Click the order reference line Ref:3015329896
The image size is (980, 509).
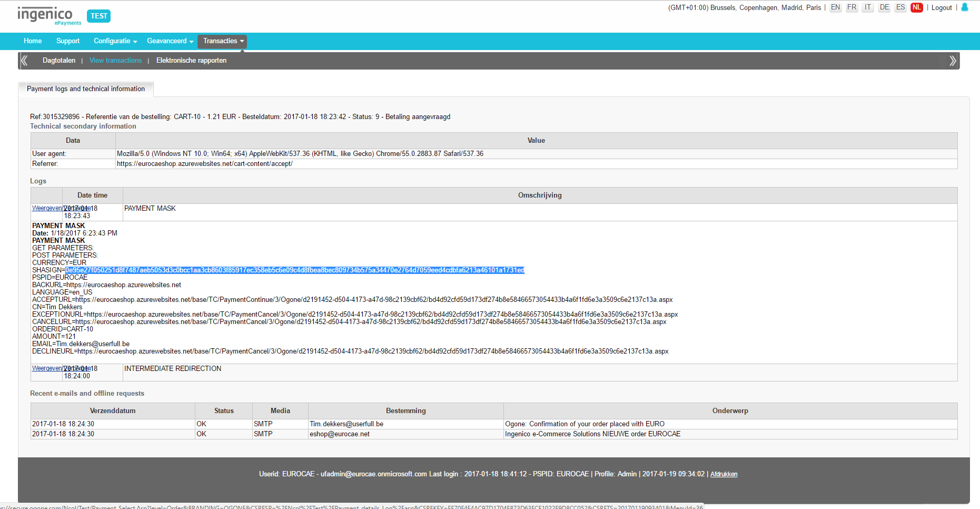point(240,117)
